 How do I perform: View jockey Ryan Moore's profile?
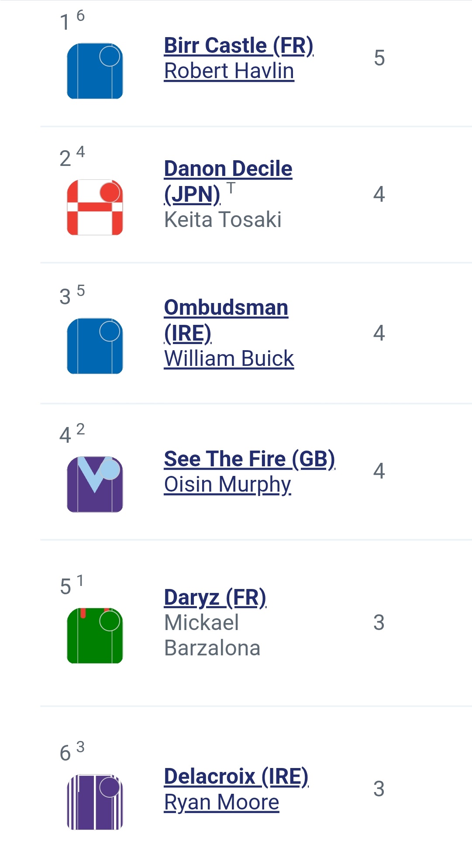222,802
